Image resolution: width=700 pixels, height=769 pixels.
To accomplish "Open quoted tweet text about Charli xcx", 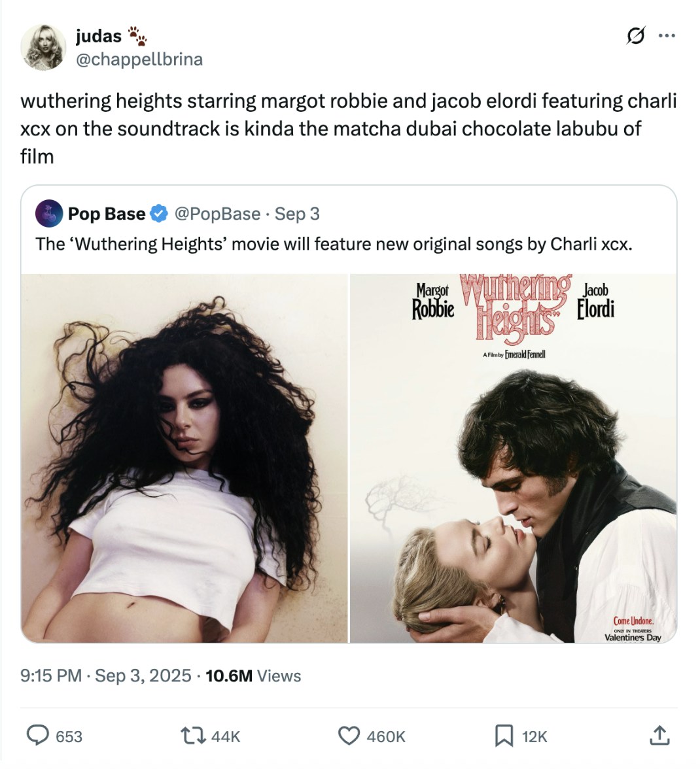I will (x=334, y=244).
